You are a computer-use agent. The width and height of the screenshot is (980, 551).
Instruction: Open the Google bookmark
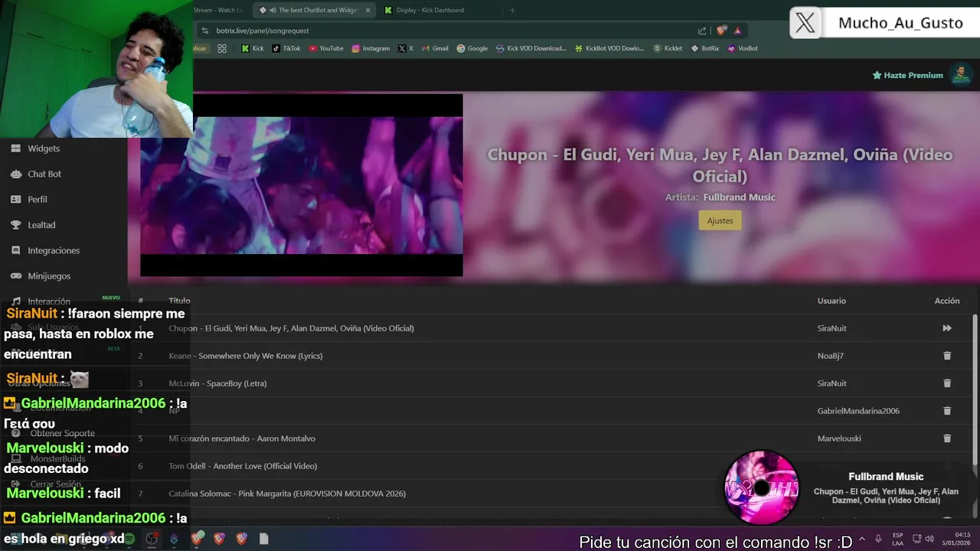point(472,48)
